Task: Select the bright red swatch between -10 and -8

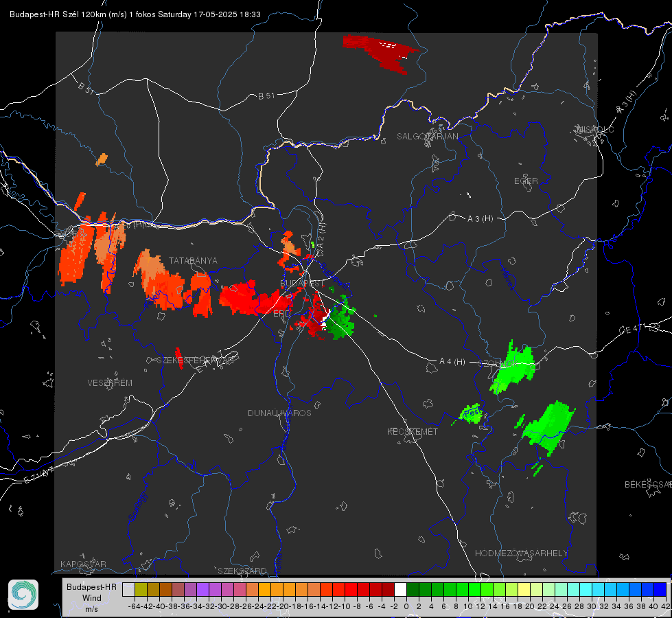Action: coord(351,589)
